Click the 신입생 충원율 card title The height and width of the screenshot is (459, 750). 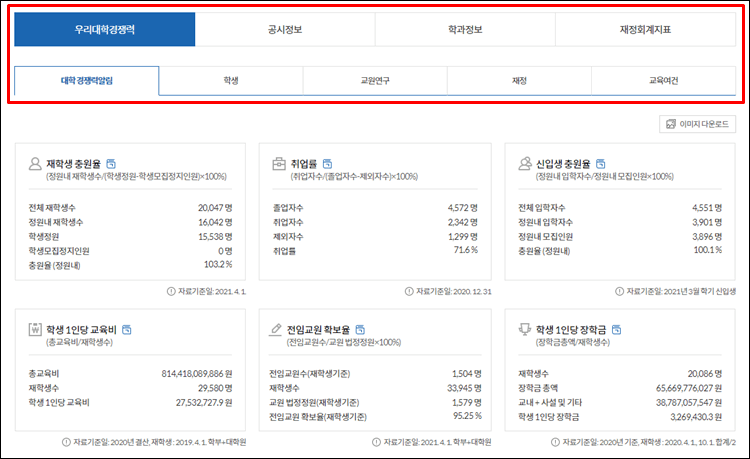tap(563, 164)
